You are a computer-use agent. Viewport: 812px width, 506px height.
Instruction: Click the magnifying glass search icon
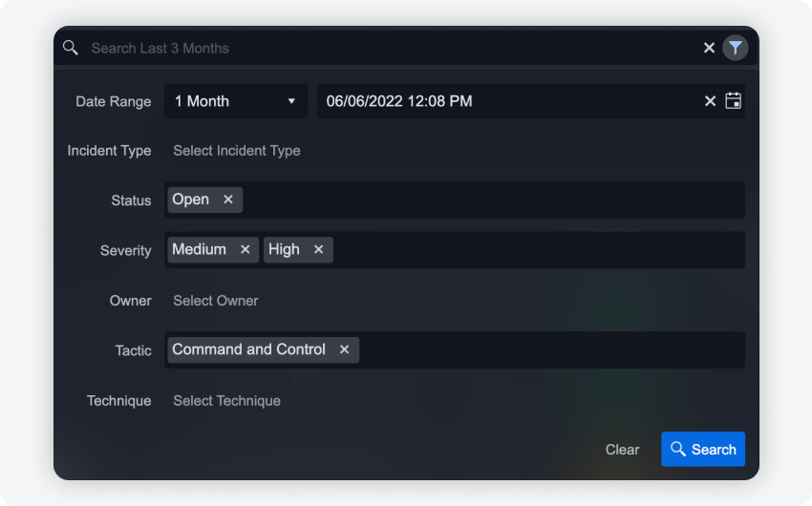click(x=71, y=48)
